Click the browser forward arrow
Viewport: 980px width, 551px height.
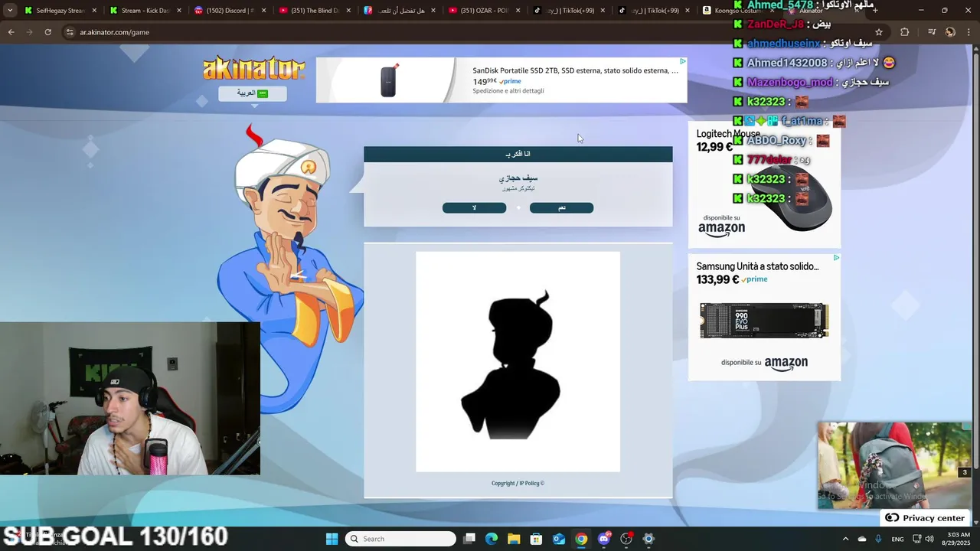(x=29, y=32)
